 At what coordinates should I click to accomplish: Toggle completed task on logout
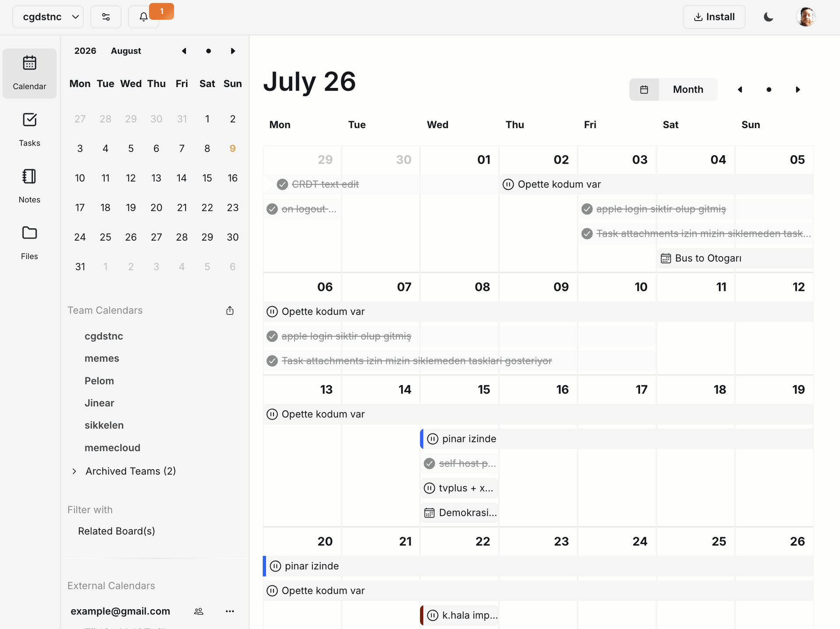(x=272, y=209)
